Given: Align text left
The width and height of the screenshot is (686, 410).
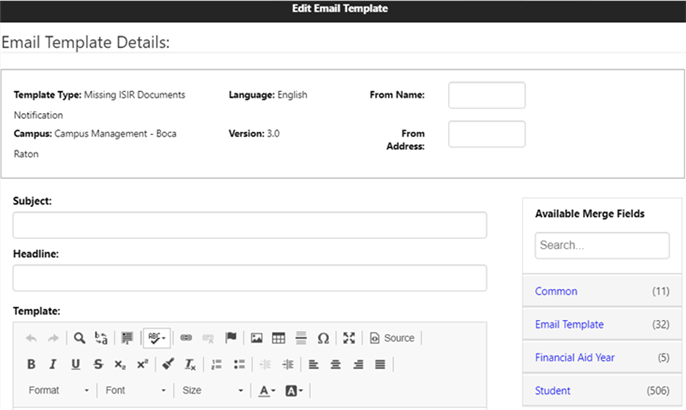Looking at the screenshot, I should [313, 364].
